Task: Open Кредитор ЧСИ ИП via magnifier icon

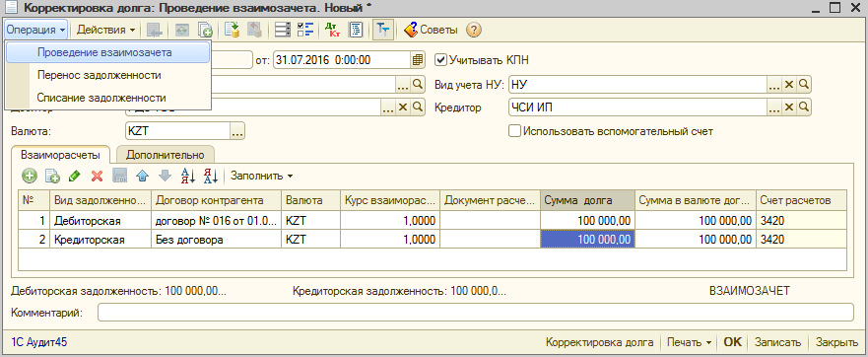Action: pyautogui.click(x=803, y=107)
